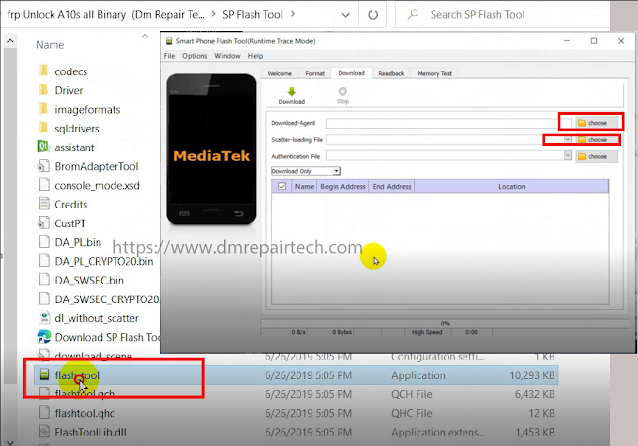
Task: Select the flashtool.qhc file icon
Action: (44, 413)
